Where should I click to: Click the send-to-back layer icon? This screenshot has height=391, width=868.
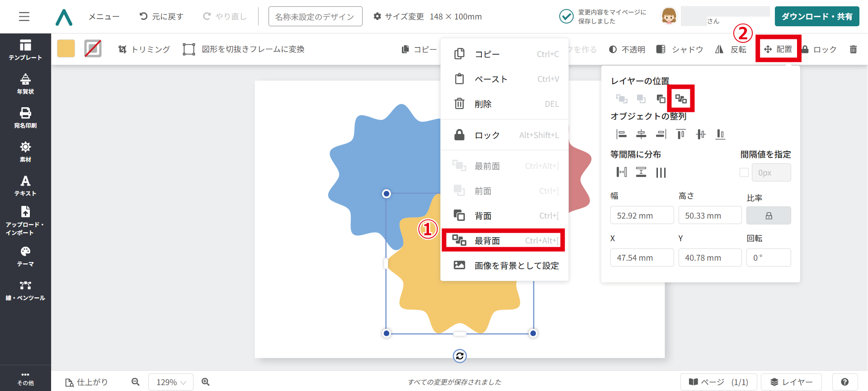point(681,99)
